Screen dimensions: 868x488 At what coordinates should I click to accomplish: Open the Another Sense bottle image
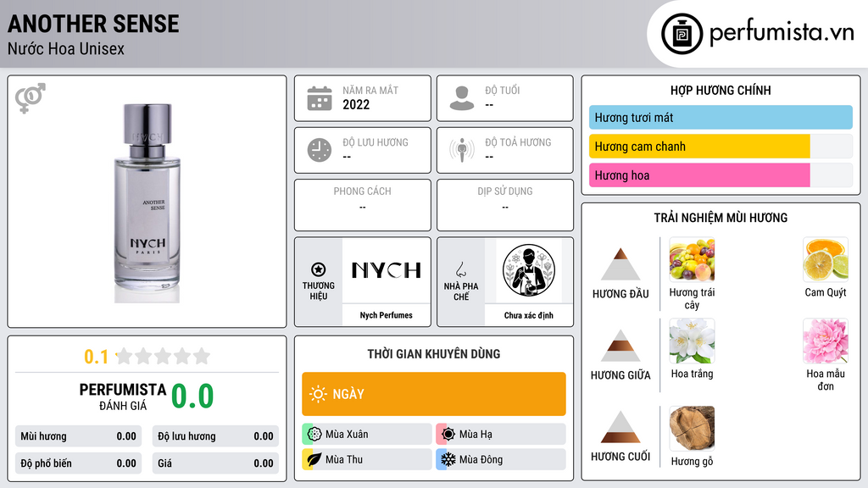(x=147, y=202)
